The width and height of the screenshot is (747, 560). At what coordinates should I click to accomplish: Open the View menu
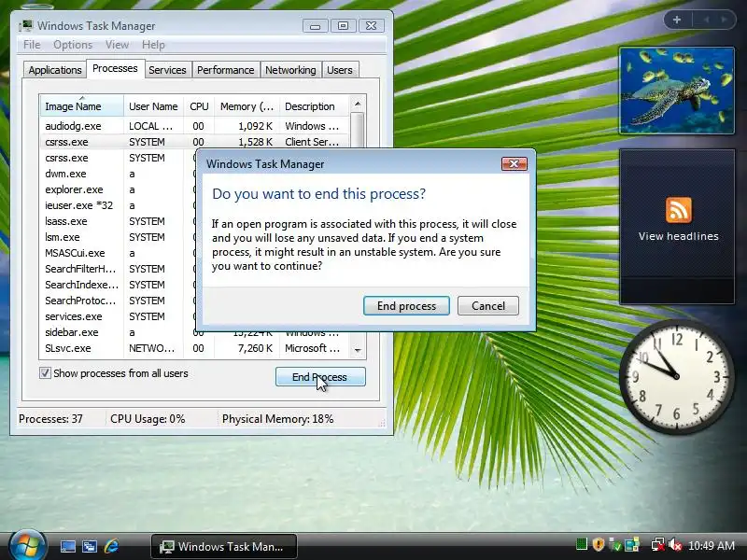tap(118, 45)
